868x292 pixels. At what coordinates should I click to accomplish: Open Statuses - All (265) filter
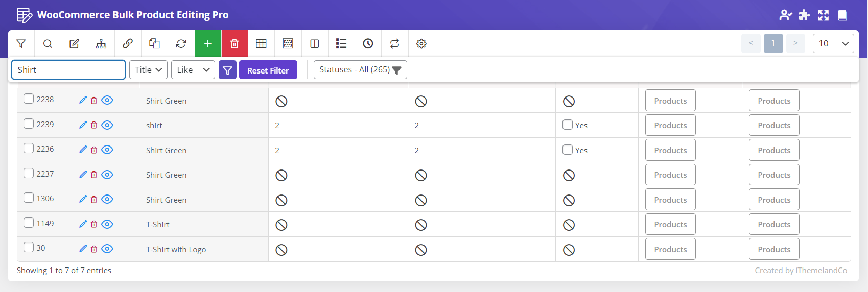coord(360,70)
